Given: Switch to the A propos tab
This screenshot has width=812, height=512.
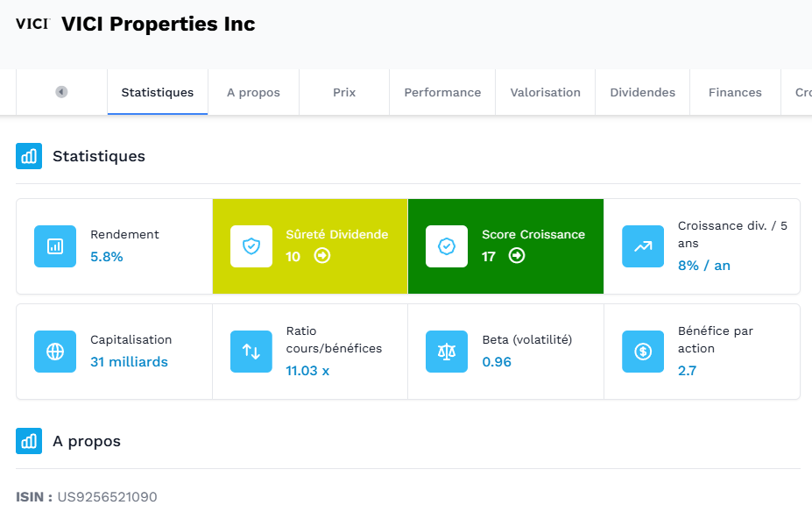Looking at the screenshot, I should pos(253,92).
